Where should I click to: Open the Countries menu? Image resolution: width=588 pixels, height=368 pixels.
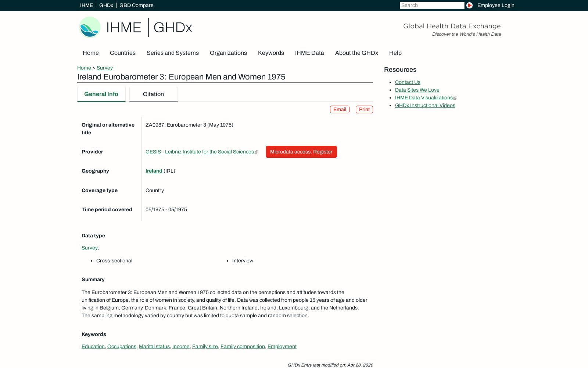pos(123,53)
